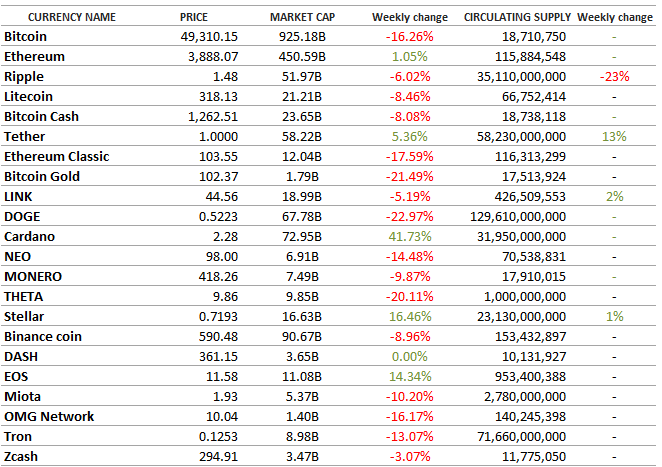Select the Miota row name
Image resolution: width=662 pixels, height=467 pixels.
coord(22,396)
